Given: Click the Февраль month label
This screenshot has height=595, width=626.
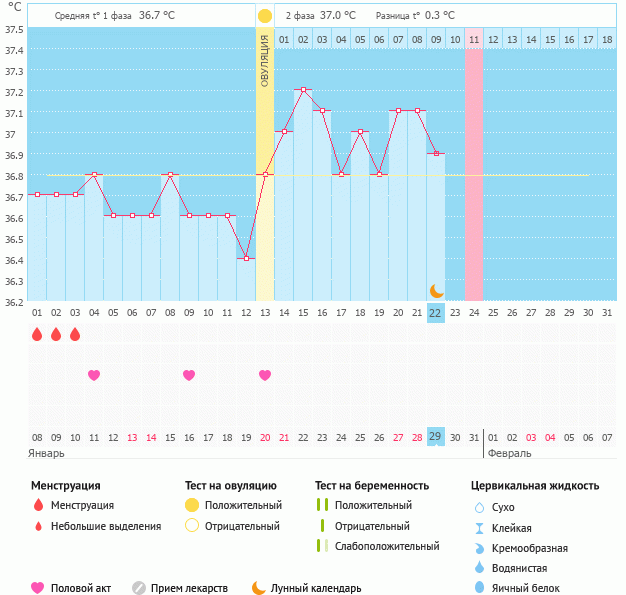Looking at the screenshot, I should [x=509, y=453].
